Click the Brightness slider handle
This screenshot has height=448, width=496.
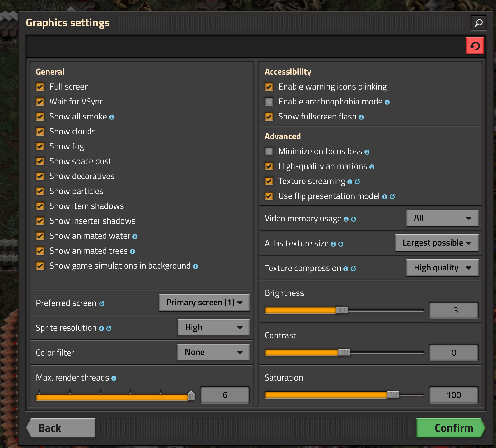pyautogui.click(x=342, y=310)
